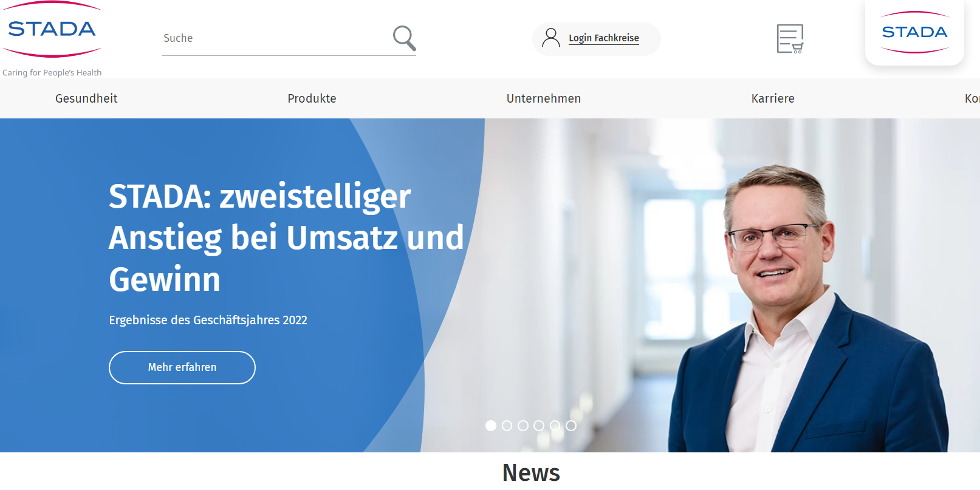Screen dimensions: 980x490
Task: Click the headline about Umsatz und Gewinn
Action: click(286, 237)
